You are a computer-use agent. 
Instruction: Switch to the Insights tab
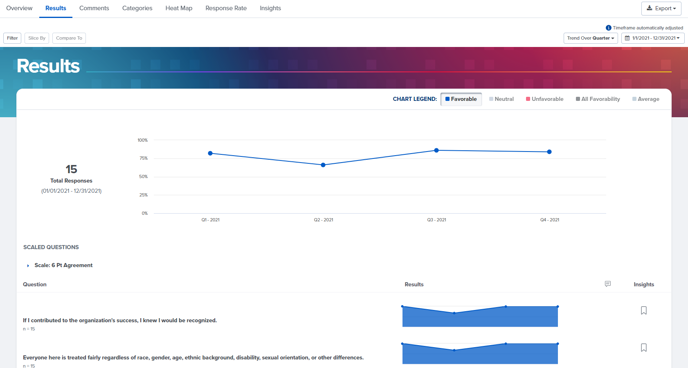(x=270, y=8)
